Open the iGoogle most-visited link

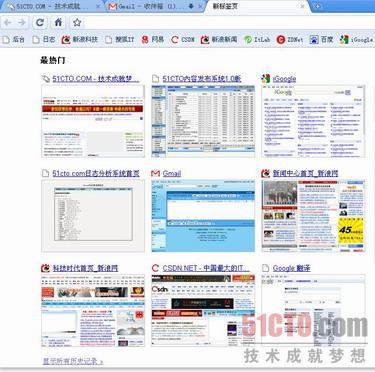point(284,79)
